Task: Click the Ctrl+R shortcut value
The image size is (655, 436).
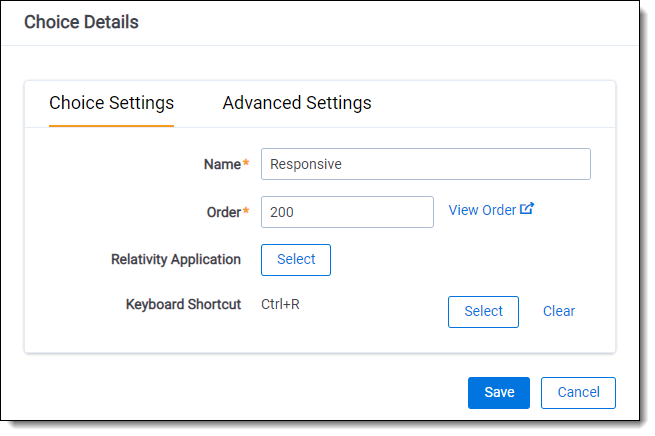Action: (280, 304)
